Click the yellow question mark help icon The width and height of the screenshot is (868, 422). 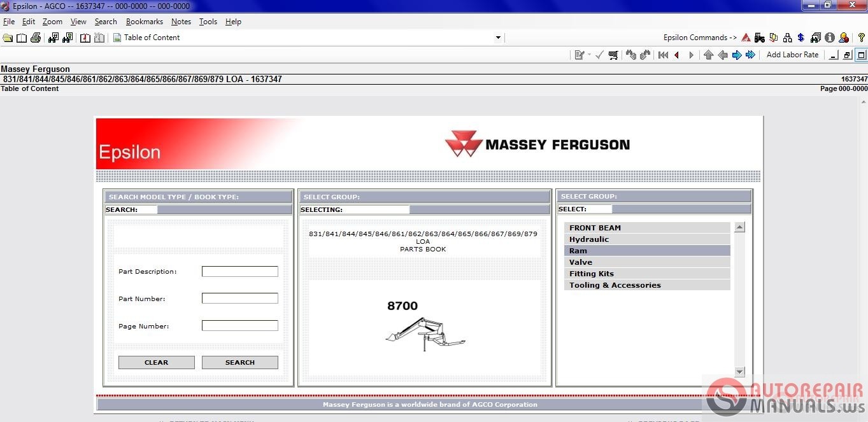coord(862,38)
